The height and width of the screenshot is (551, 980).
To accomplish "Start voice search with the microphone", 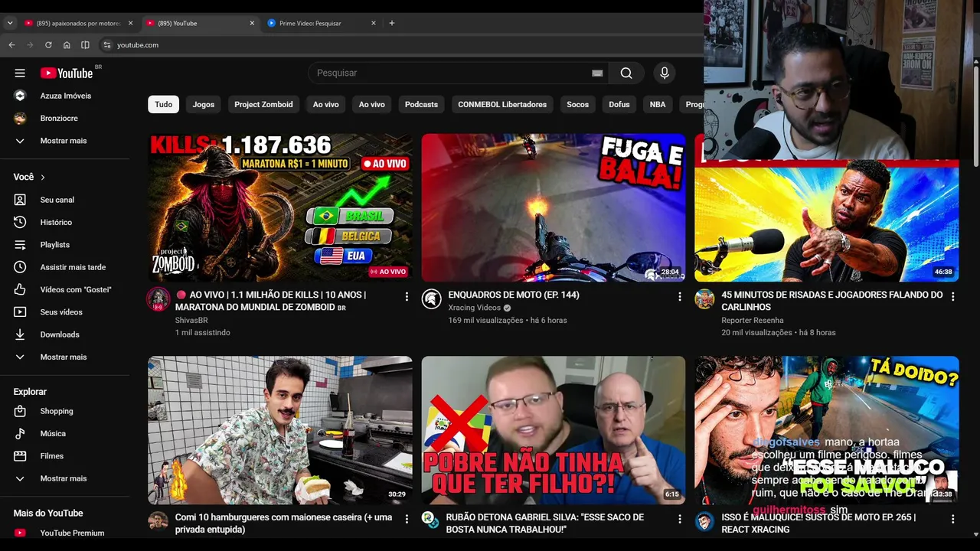I will point(665,73).
